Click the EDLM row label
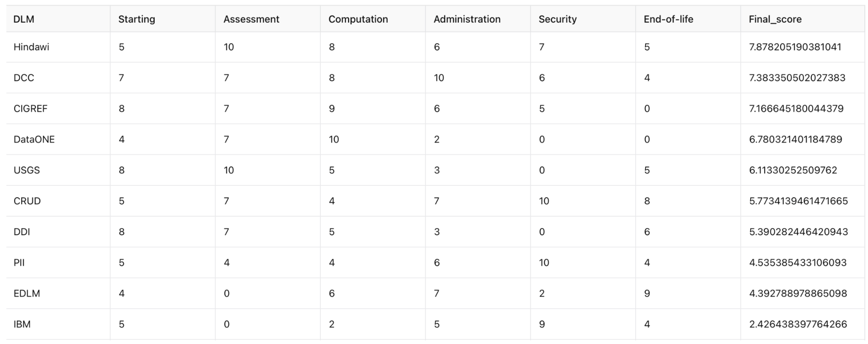The width and height of the screenshot is (868, 344). tap(27, 293)
